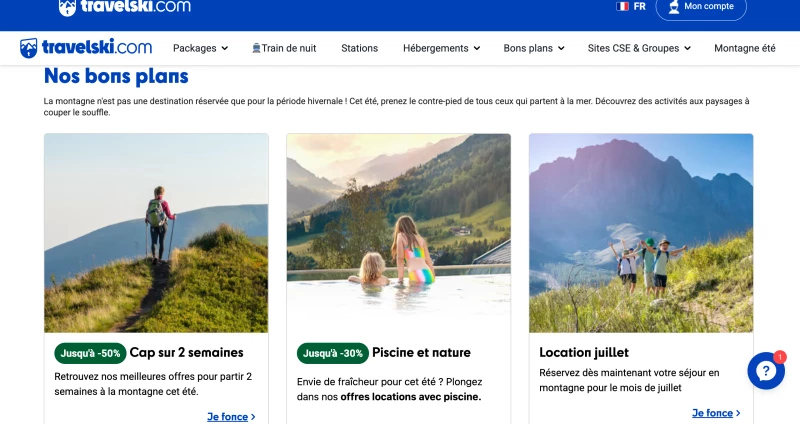The image size is (800, 424).
Task: Expand the Packages dropdown menu
Action: click(200, 48)
